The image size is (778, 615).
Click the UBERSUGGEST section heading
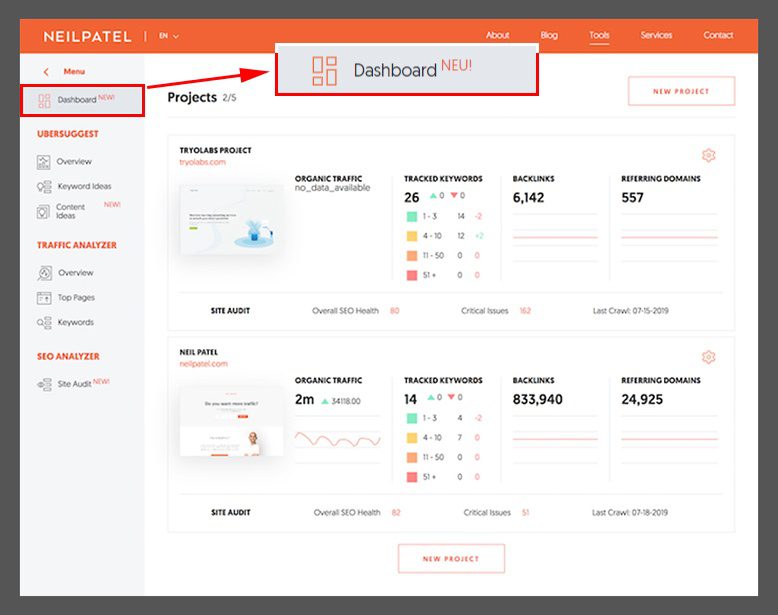[x=67, y=134]
